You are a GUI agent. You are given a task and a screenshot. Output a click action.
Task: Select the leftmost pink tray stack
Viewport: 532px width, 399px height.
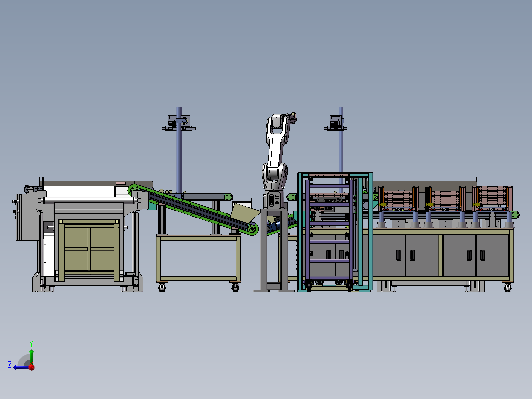(x=398, y=199)
